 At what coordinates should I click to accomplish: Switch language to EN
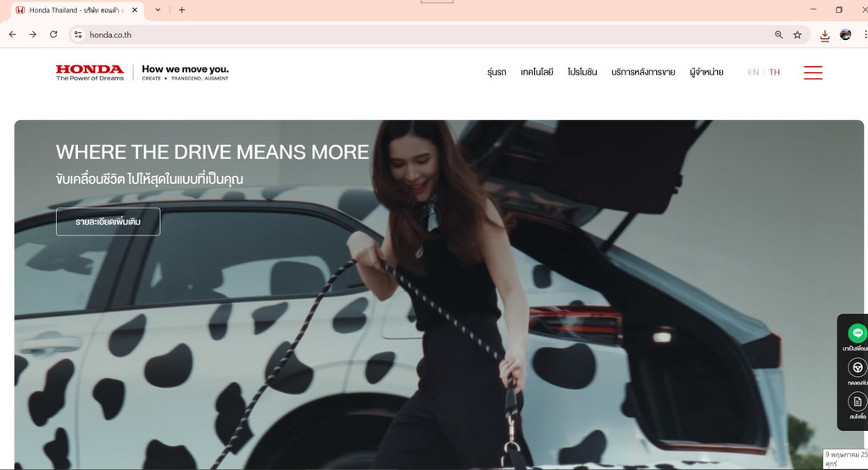[x=754, y=73]
